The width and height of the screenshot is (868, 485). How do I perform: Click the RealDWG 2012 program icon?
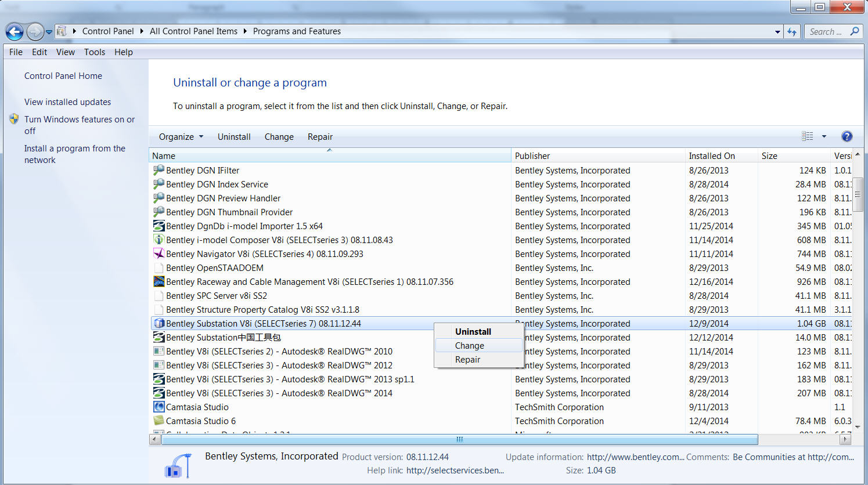click(x=159, y=365)
